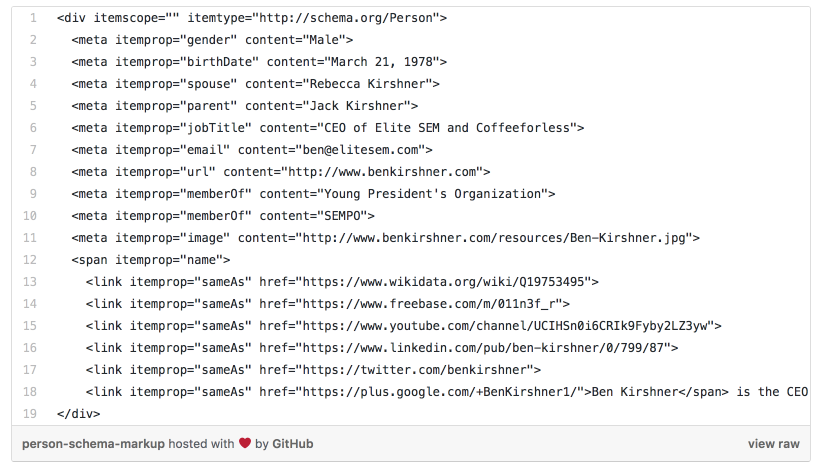Click the closing </div> tag

[78, 414]
